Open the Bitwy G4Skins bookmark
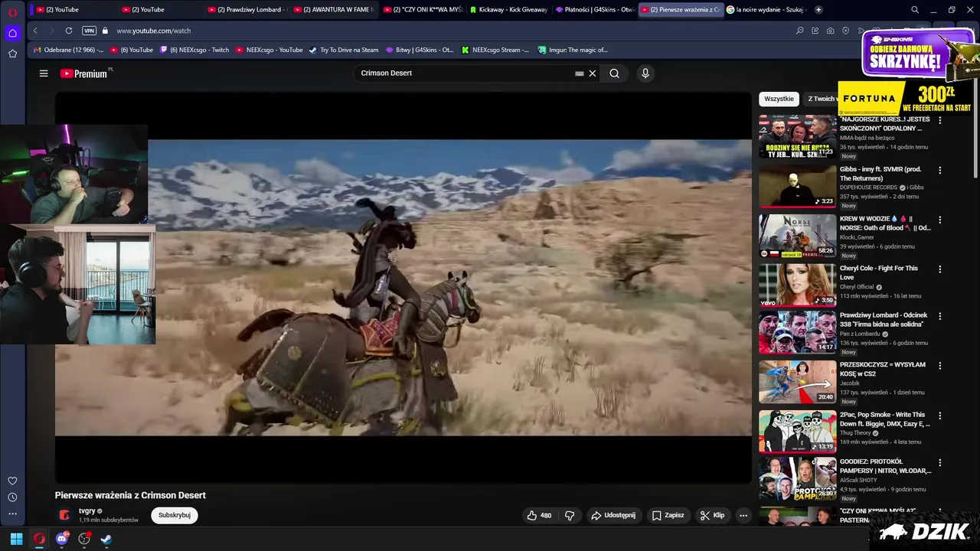980x551 pixels. pos(419,50)
